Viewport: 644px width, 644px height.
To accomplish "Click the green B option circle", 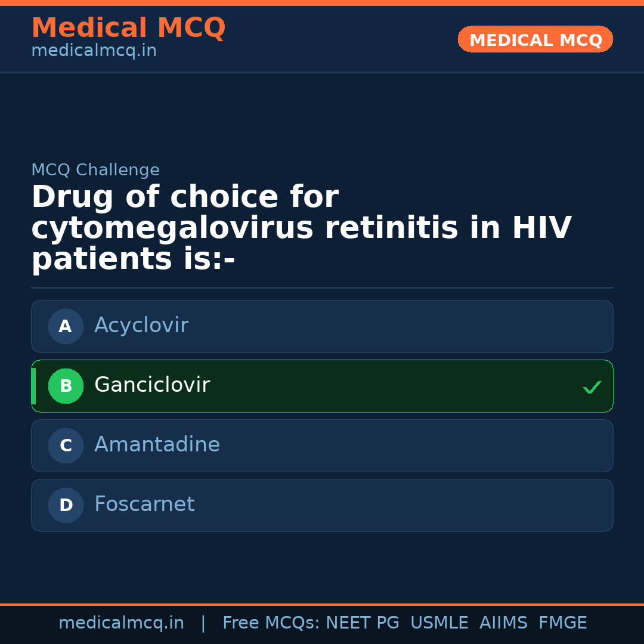I will click(x=66, y=386).
